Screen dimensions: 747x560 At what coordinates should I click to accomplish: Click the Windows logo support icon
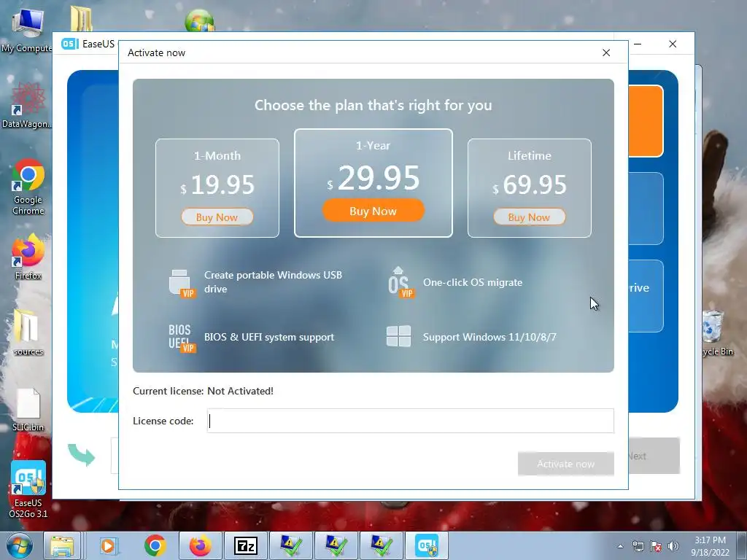[398, 336]
